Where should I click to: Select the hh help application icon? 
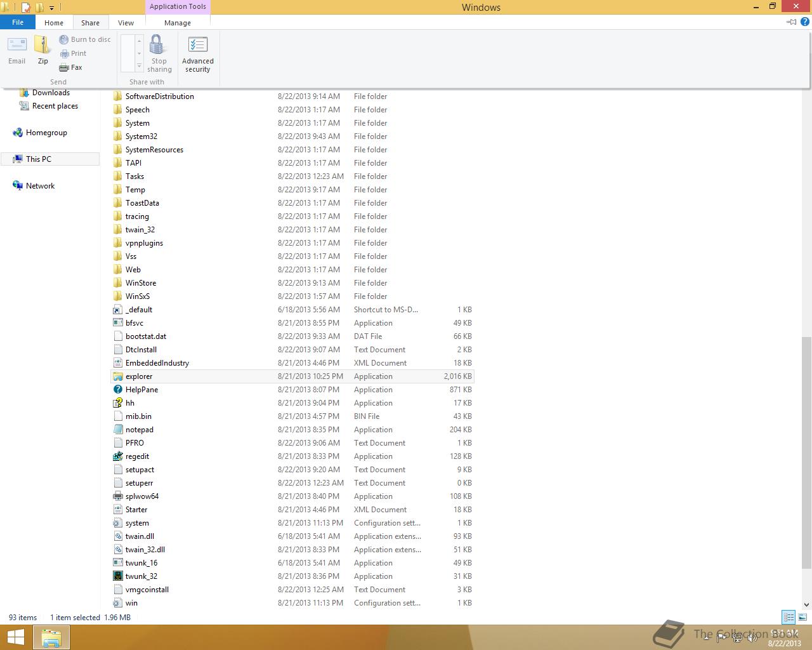click(117, 403)
